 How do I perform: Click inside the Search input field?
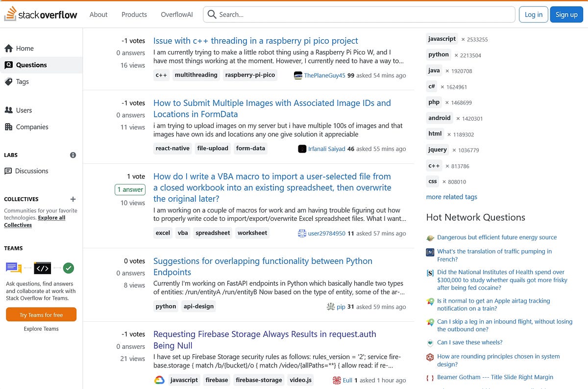(x=343, y=14)
